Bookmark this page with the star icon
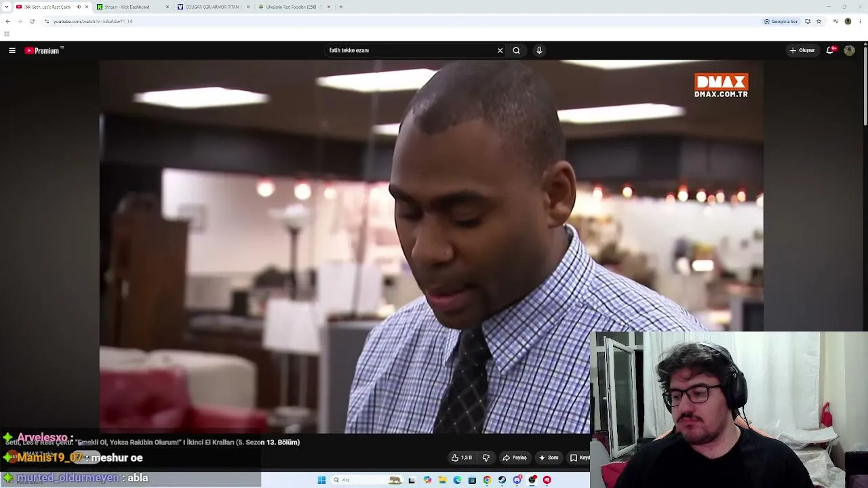 [818, 21]
